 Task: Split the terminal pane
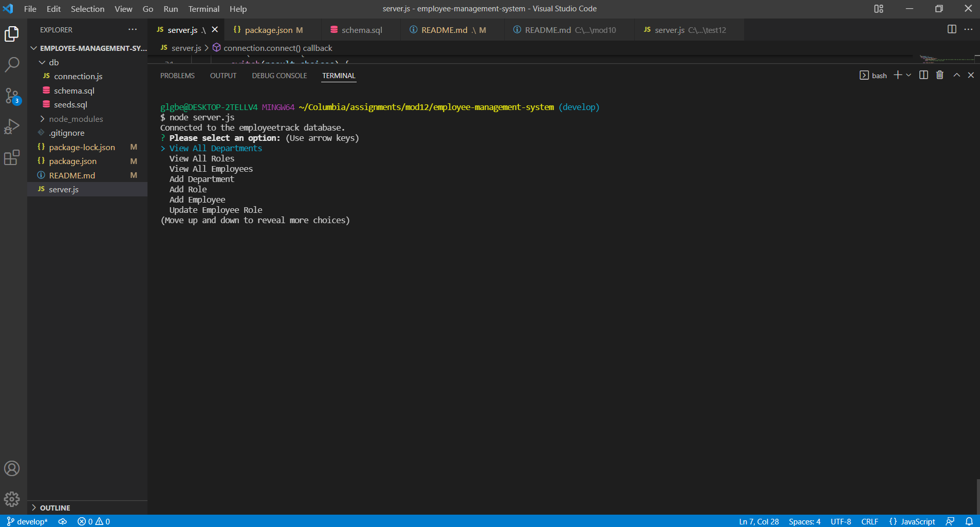coord(923,75)
